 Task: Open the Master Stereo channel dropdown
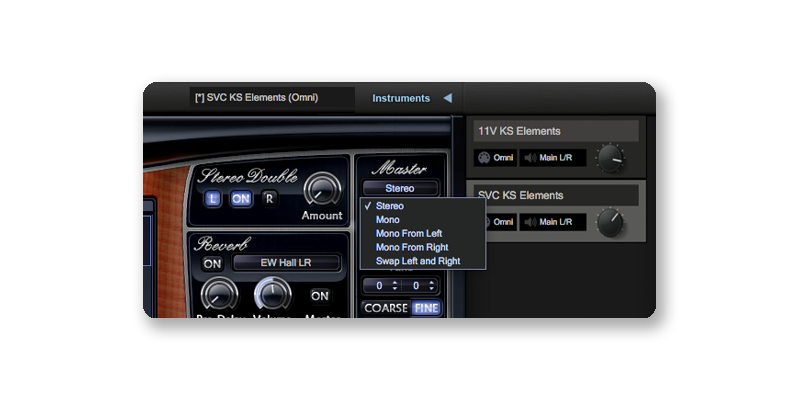click(x=400, y=187)
